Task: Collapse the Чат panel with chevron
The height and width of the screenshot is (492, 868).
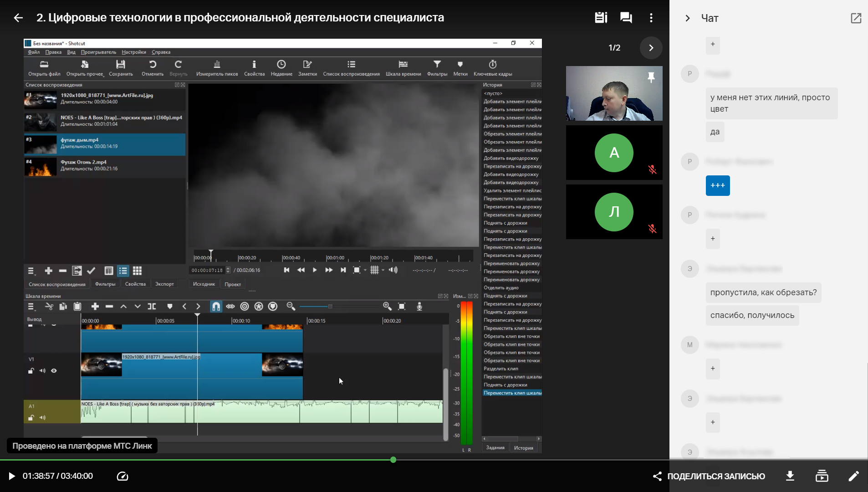Action: 688,18
